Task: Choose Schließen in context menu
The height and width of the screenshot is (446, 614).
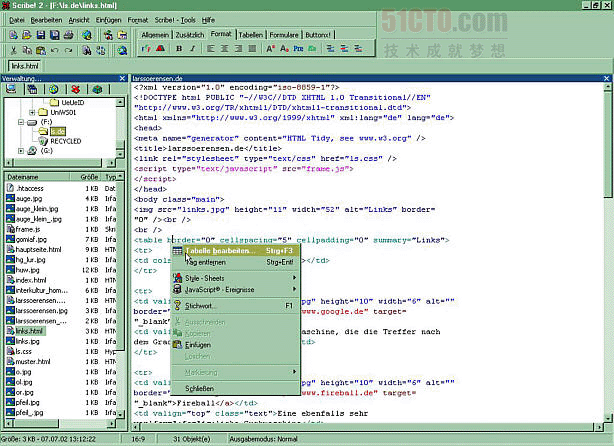Action: pos(236,388)
